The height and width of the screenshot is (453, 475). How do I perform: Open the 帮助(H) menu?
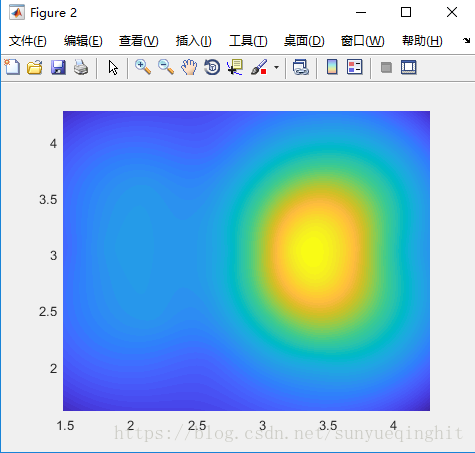[x=422, y=41]
